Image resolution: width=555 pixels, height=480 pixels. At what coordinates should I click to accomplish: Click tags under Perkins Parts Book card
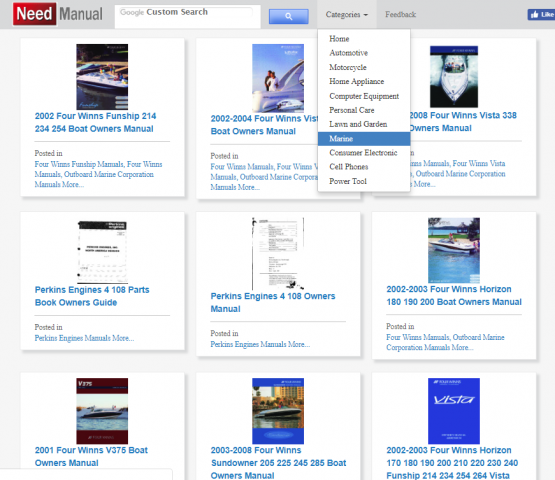click(x=84, y=338)
